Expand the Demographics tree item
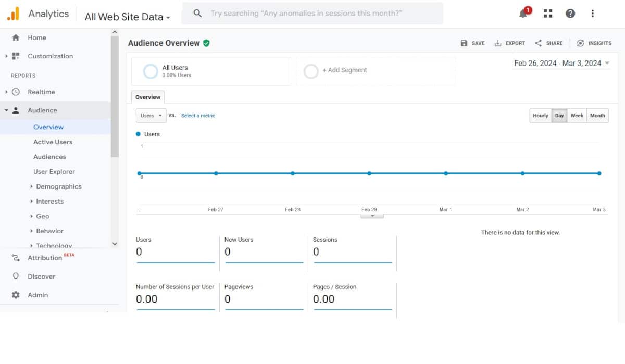This screenshot has width=625, height=364. pos(57,186)
